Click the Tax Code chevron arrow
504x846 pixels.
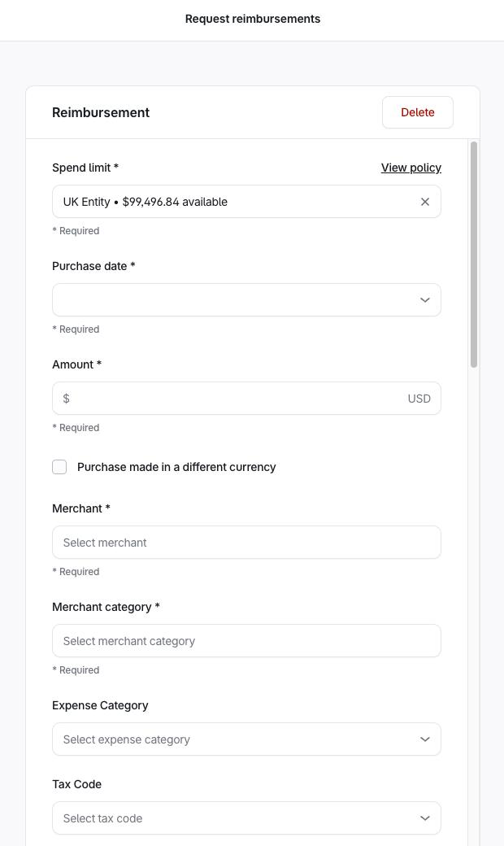[424, 818]
